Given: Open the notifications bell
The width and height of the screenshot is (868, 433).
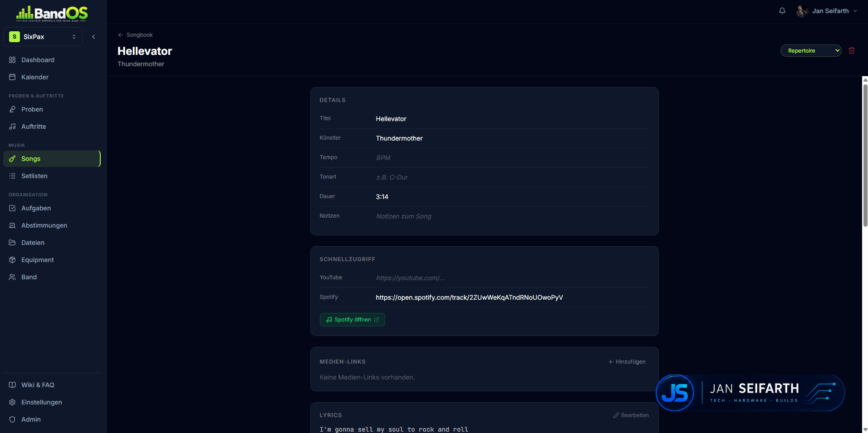Looking at the screenshot, I should tap(782, 11).
